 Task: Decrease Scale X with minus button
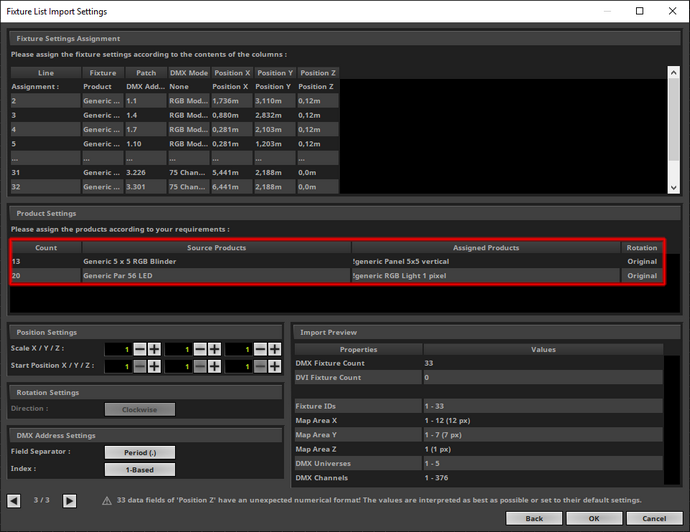click(x=140, y=349)
